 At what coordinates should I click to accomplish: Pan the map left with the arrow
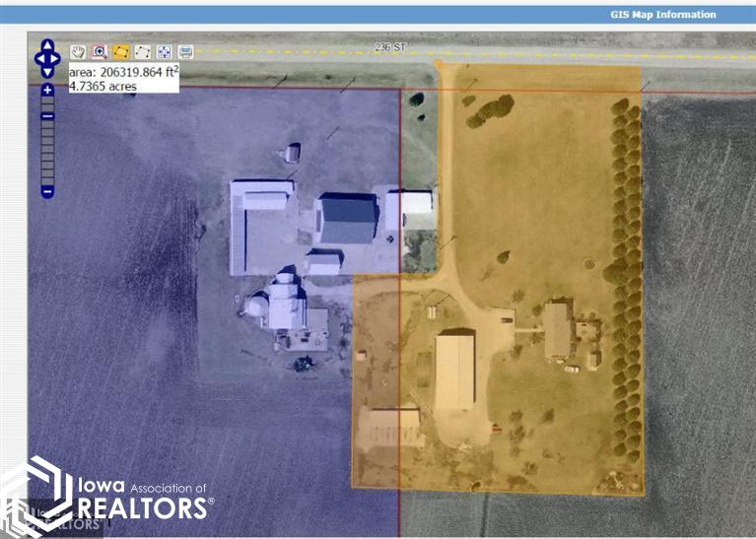(x=38, y=58)
